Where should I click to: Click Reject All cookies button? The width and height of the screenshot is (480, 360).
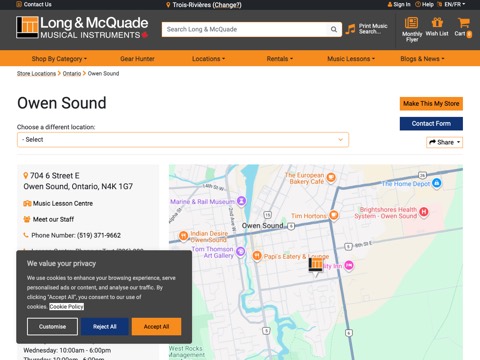pyautogui.click(x=104, y=326)
